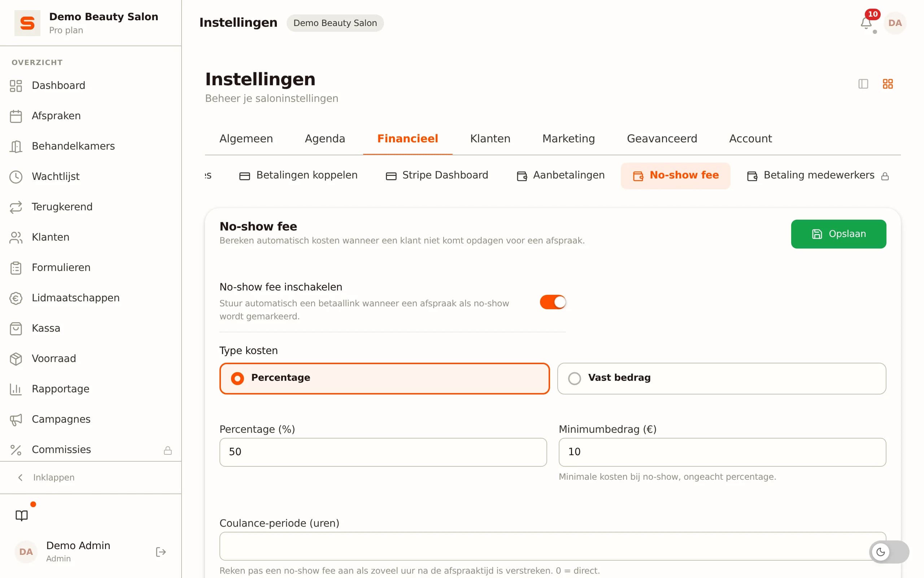Open the Voorraad package icon
Viewport: 924px width, 578px height.
[x=16, y=359]
